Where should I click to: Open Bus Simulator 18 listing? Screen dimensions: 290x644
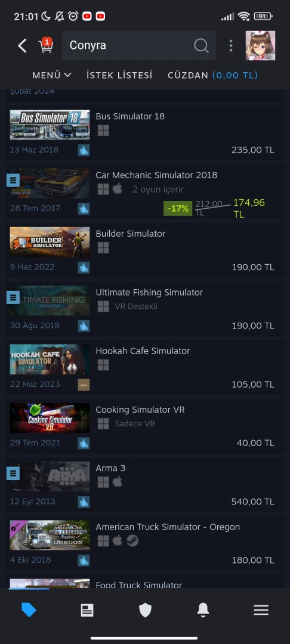[x=145, y=132]
